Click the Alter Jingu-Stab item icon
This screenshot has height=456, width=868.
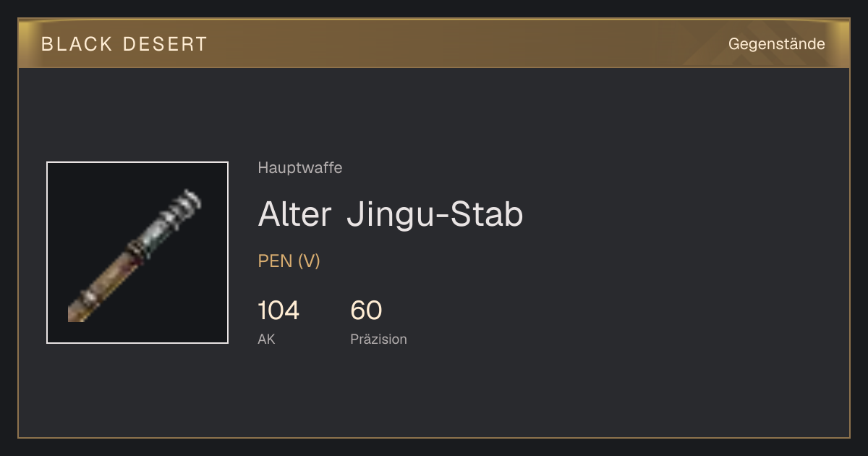click(x=137, y=253)
